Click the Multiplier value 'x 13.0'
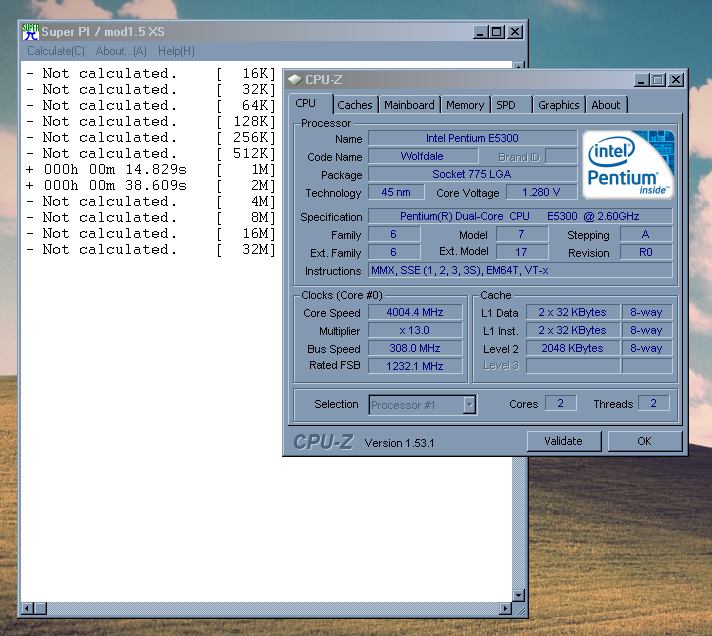 [415, 330]
